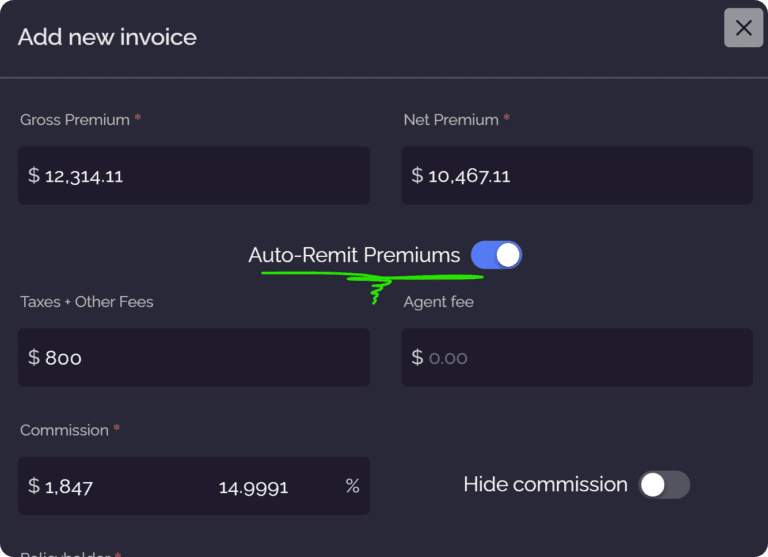768x557 pixels.
Task: Click the Gross Premium field label
Action: [75, 120]
